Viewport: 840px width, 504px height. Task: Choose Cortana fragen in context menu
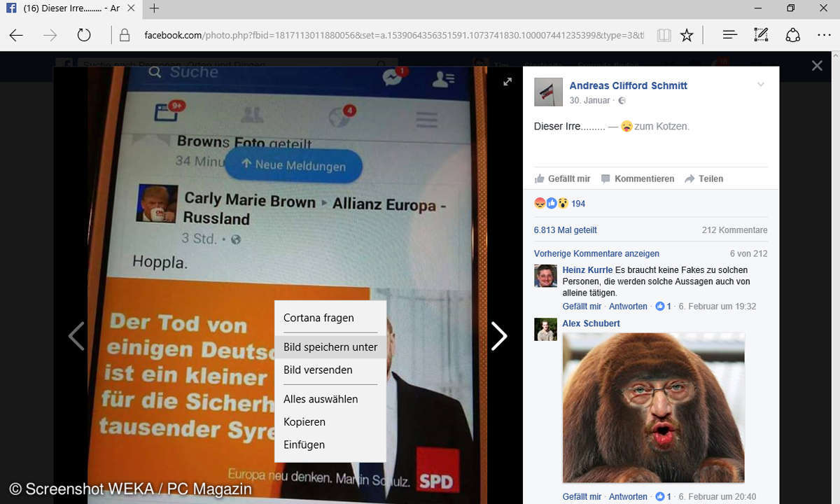[330, 318]
